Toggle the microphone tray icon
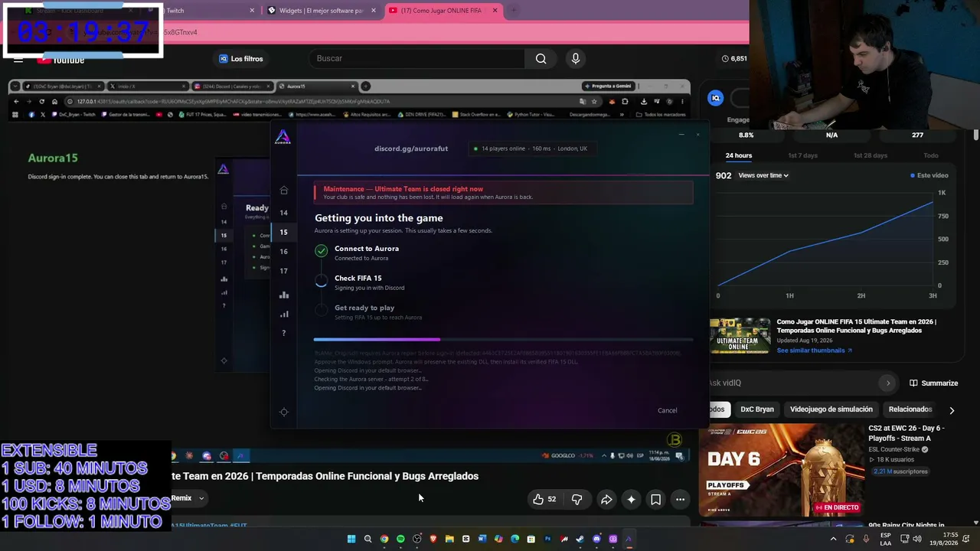980x551 pixels. tap(866, 539)
